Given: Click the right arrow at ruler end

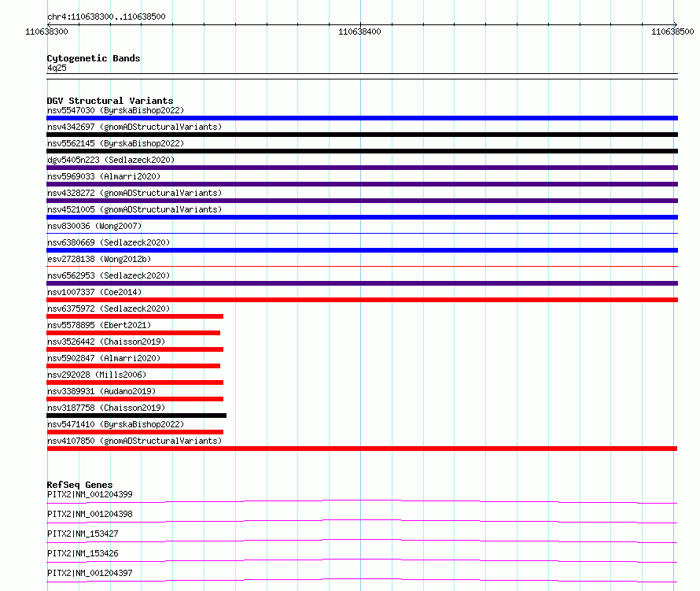Looking at the screenshot, I should coord(675,24).
